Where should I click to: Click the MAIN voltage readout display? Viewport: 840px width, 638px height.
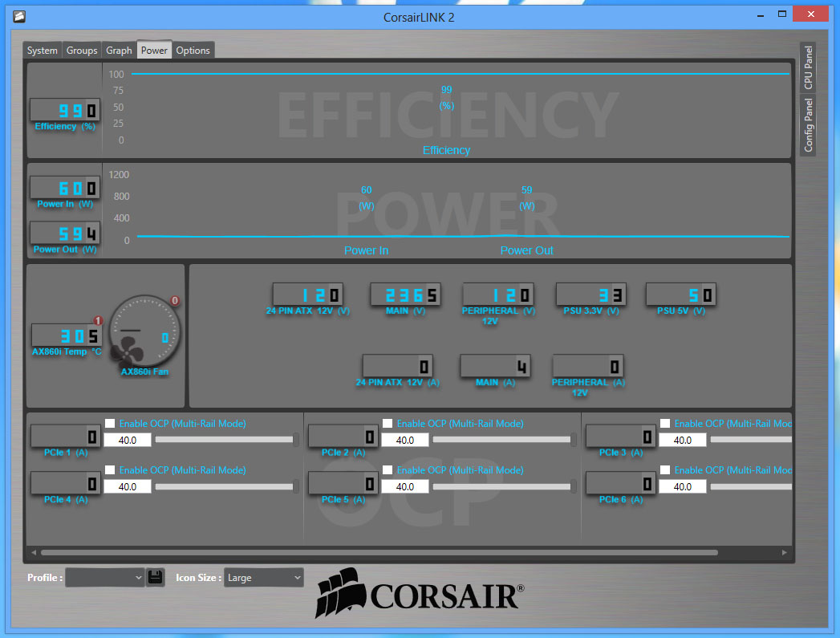[x=405, y=295]
